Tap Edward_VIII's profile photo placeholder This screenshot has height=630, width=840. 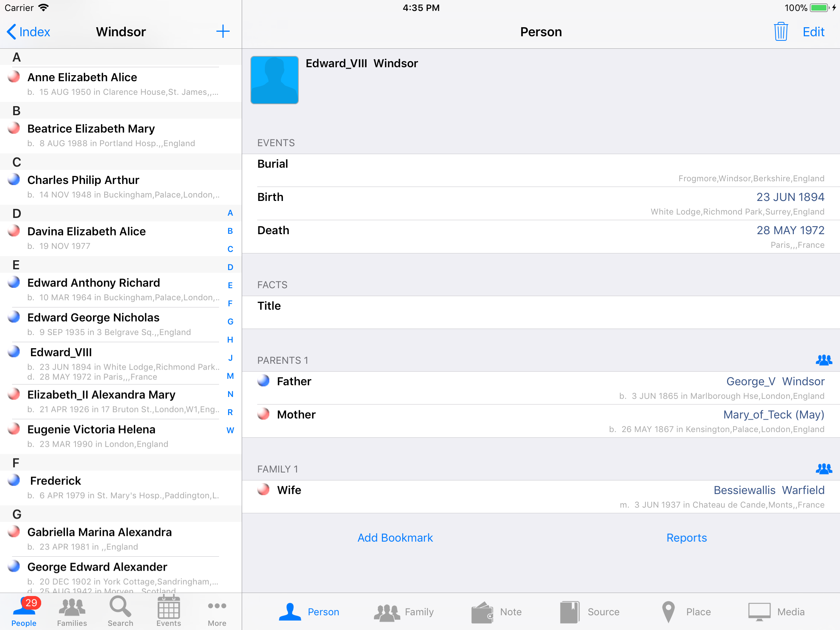coord(274,80)
